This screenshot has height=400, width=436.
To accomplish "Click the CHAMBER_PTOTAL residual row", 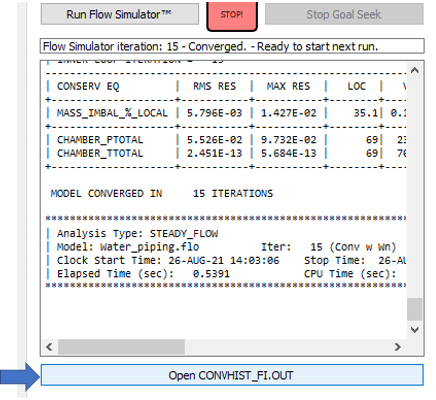I will pyautogui.click(x=226, y=140).
